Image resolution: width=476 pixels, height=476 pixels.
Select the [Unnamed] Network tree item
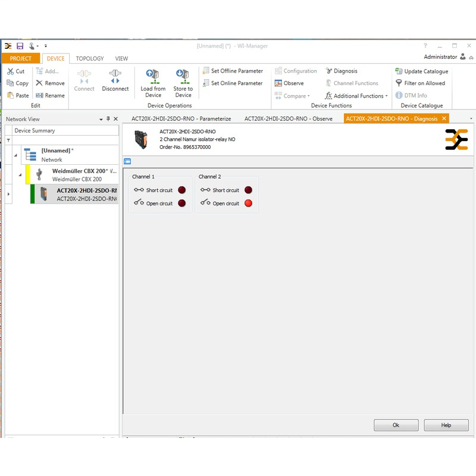[70, 155]
